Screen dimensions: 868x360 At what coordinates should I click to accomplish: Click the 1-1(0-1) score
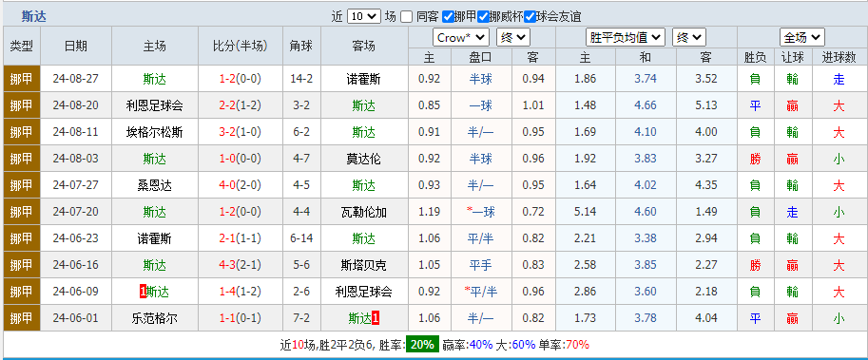point(240,318)
